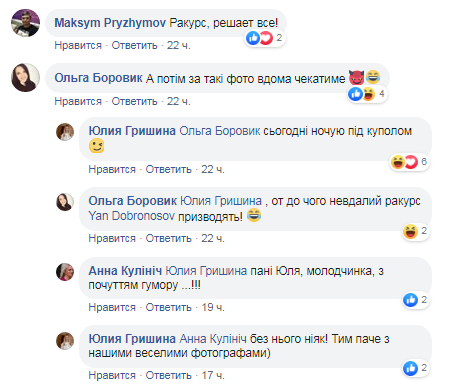The image size is (462, 392).
Task: Open haha and heart reactions with count 6
Action: [409, 162]
